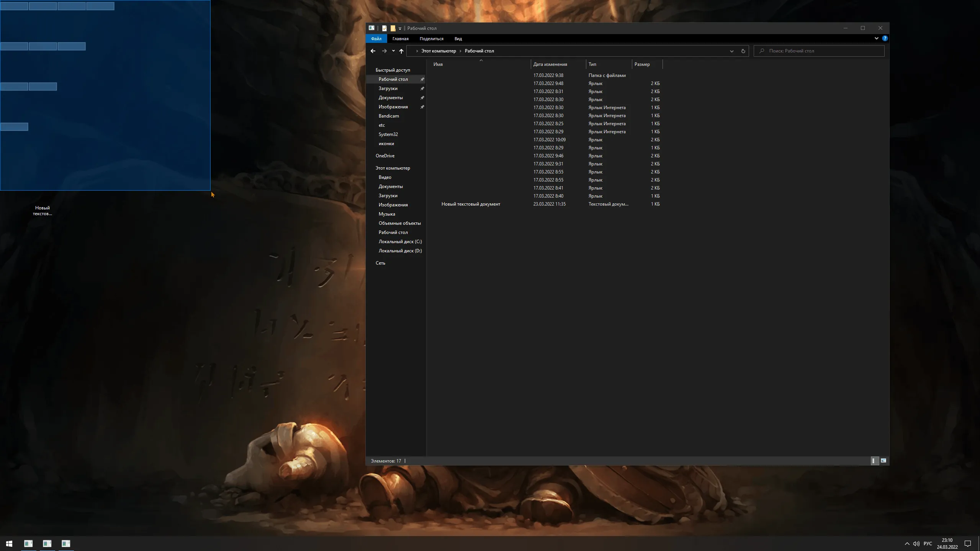Click the New folder quick access toolbar icon
This screenshot has height=551, width=980.
(393, 28)
